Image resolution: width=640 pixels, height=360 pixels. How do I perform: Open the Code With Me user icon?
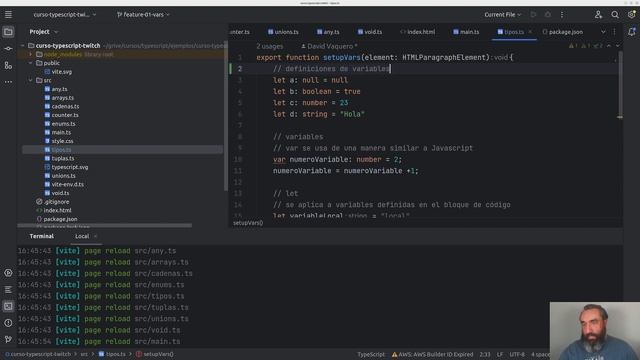pyautogui.click(x=598, y=15)
